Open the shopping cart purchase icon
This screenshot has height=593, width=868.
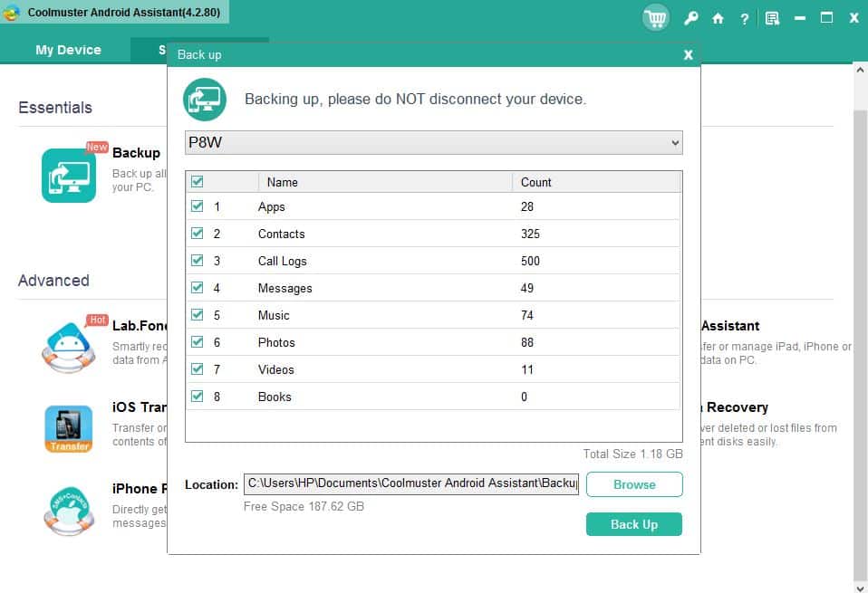[655, 18]
